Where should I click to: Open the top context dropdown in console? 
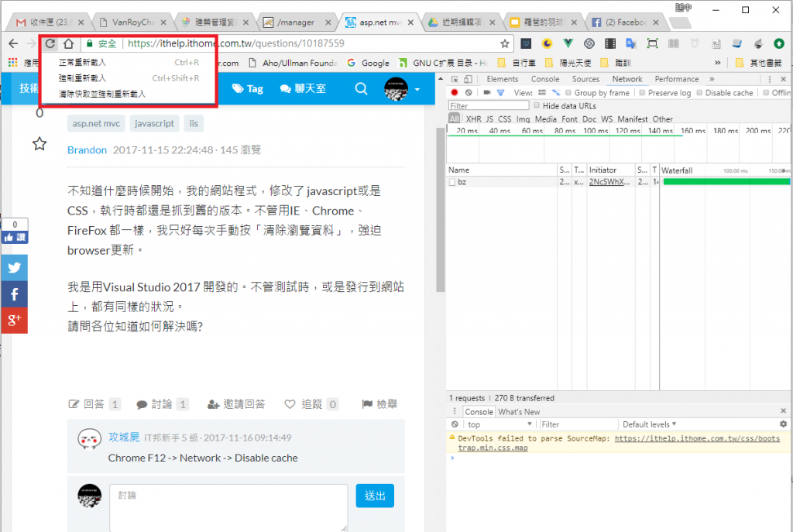click(x=499, y=424)
